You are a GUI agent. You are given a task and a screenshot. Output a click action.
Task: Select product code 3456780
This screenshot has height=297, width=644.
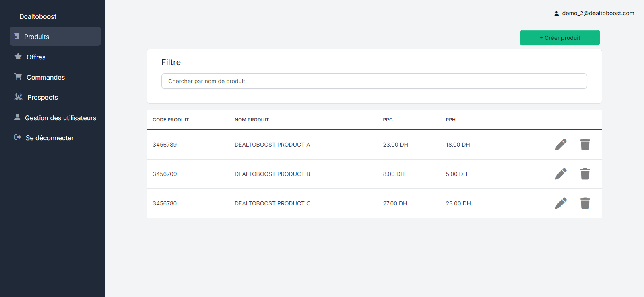click(165, 203)
